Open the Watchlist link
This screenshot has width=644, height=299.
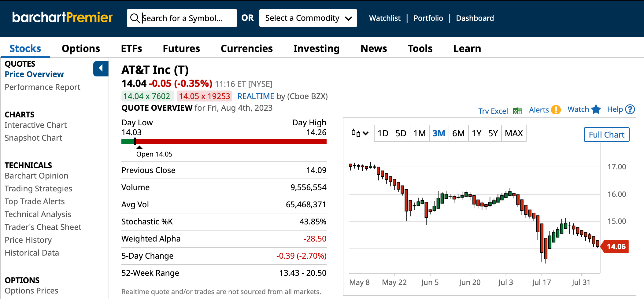tap(385, 18)
